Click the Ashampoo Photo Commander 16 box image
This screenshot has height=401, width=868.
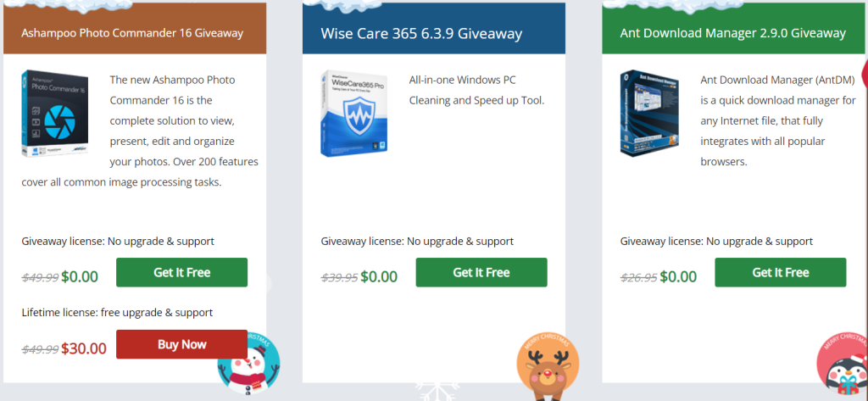click(55, 114)
